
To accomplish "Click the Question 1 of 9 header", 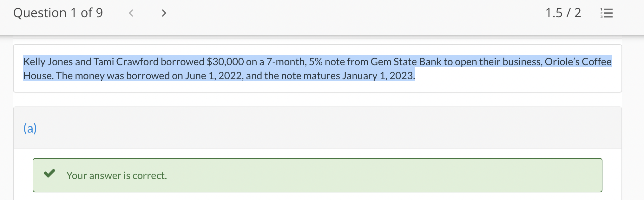I will pyautogui.click(x=58, y=13).
